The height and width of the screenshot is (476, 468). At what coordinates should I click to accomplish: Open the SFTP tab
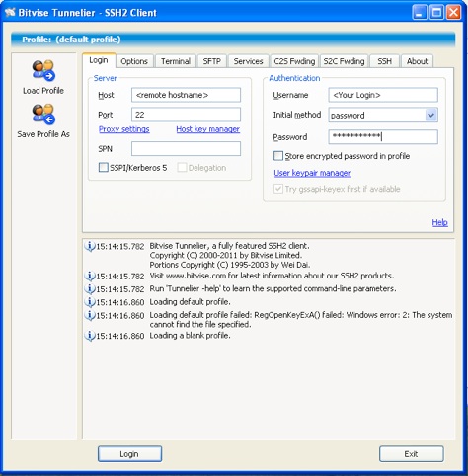pyautogui.click(x=211, y=61)
